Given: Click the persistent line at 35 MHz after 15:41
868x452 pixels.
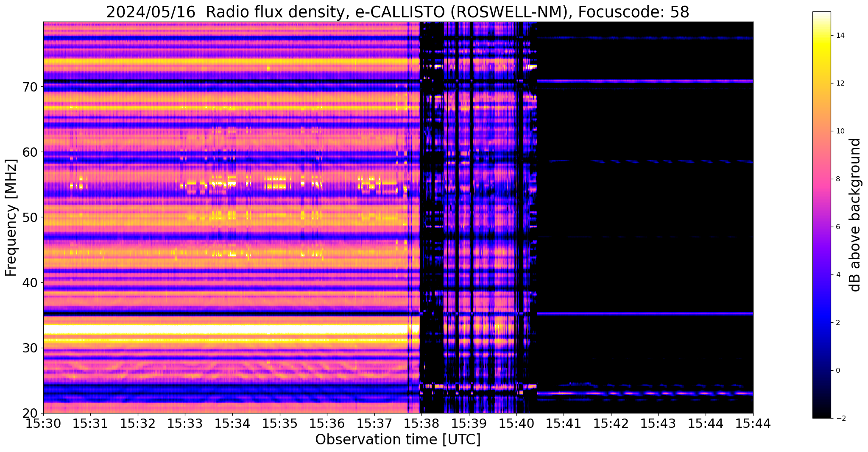Looking at the screenshot, I should pyautogui.click(x=645, y=314).
